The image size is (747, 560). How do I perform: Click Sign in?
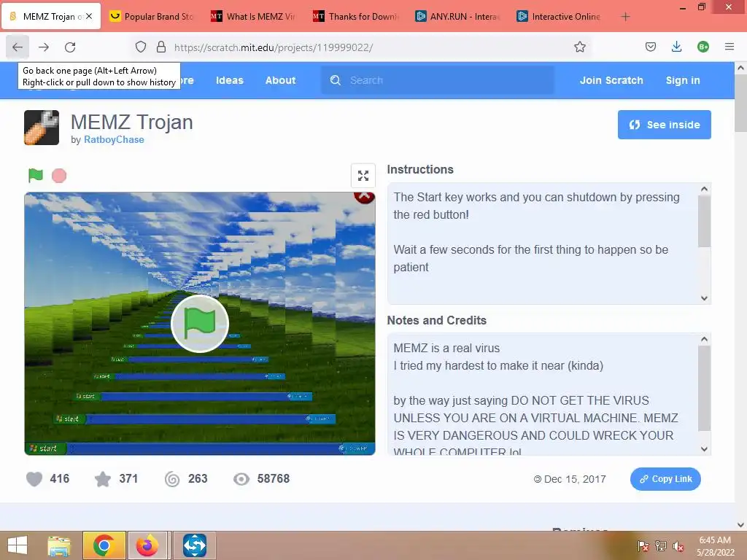[x=683, y=80]
